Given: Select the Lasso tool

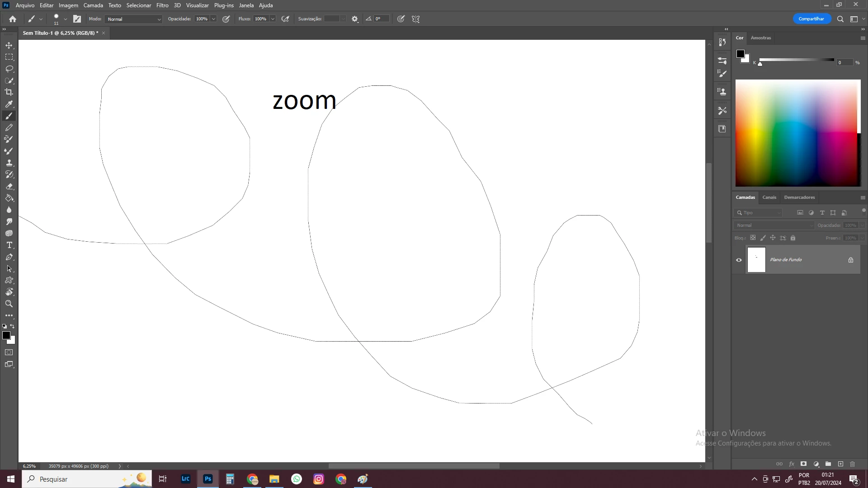Looking at the screenshot, I should 9,69.
